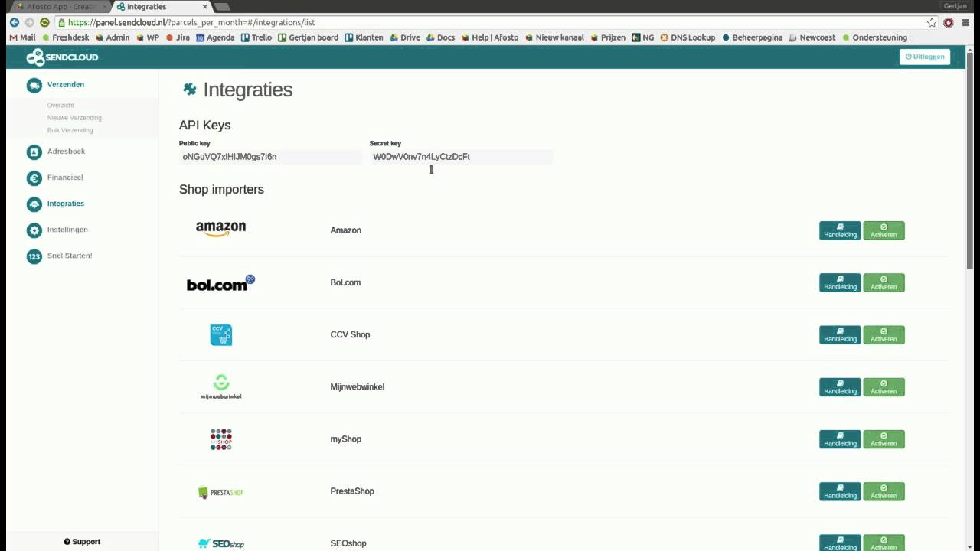Open Klanten bookmark
Image resolution: width=980 pixels, height=551 pixels.
364,37
